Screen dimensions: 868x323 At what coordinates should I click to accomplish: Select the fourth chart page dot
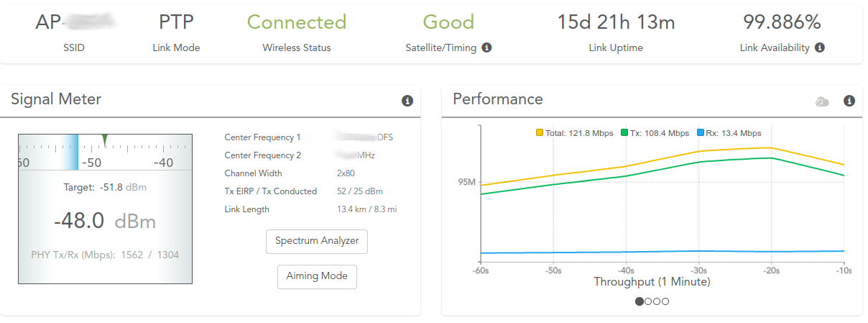[665, 301]
